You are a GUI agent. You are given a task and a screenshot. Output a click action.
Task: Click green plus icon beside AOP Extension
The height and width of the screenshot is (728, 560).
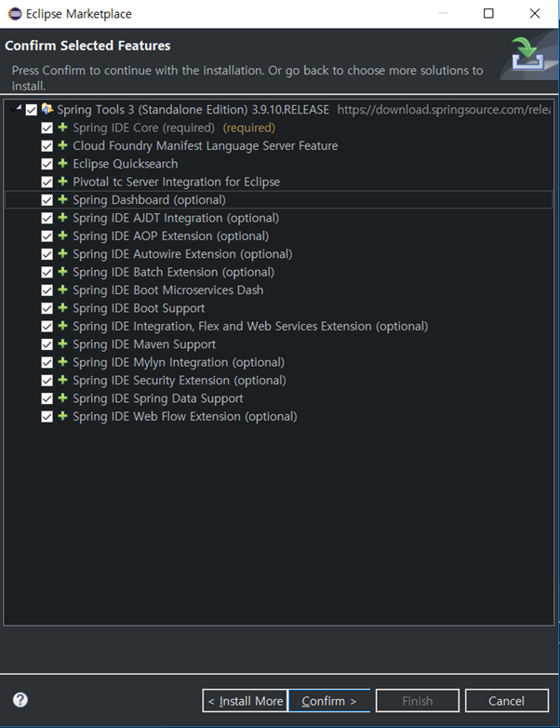pos(62,236)
